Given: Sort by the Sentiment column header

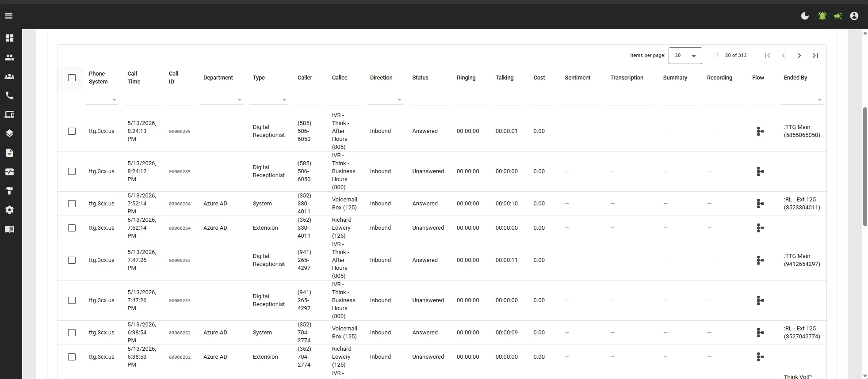Looking at the screenshot, I should 577,78.
